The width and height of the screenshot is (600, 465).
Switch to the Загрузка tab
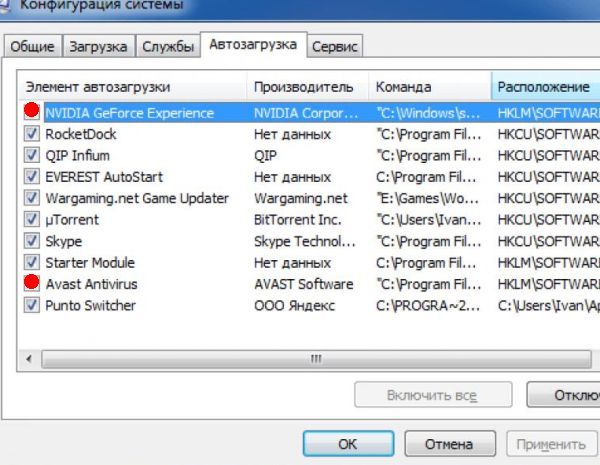coord(98,46)
